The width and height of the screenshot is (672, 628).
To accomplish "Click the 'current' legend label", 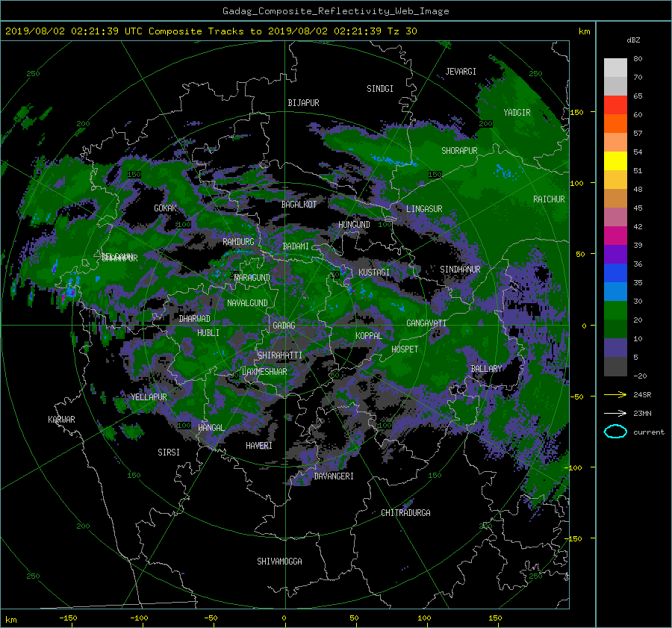I will pos(649,432).
